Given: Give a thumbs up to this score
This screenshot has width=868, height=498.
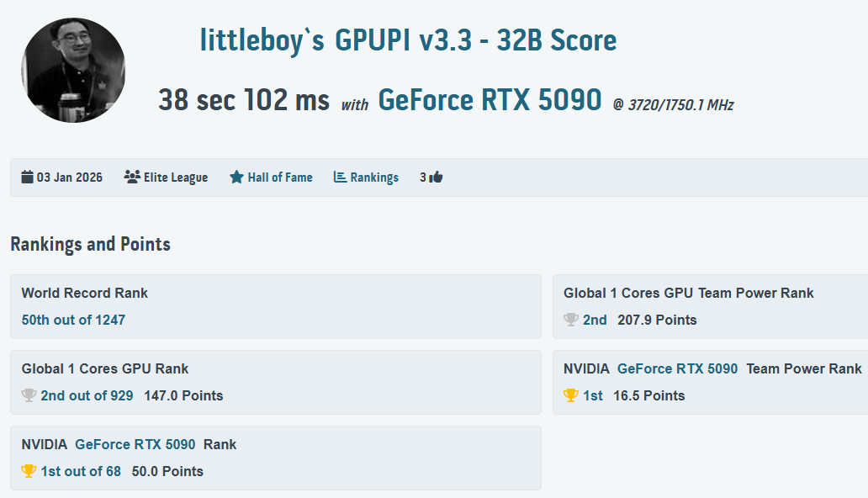Looking at the screenshot, I should [x=436, y=177].
